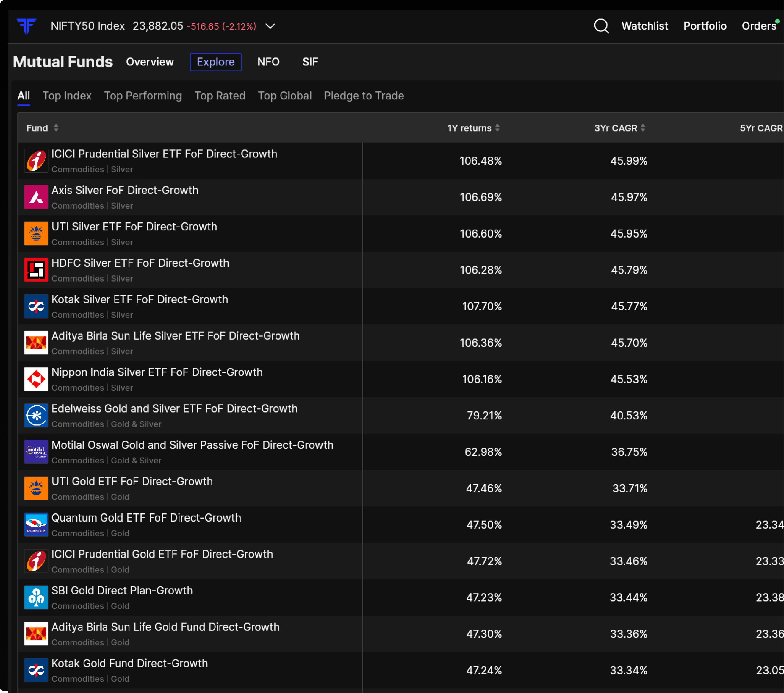Screen dimensions: 784x693
Task: Sort by the Fund column arrows
Action: [56, 128]
